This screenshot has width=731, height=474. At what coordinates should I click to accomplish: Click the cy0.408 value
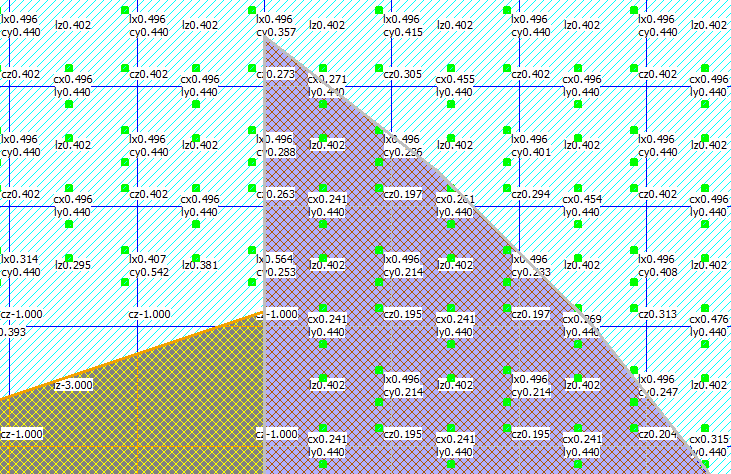pos(658,272)
